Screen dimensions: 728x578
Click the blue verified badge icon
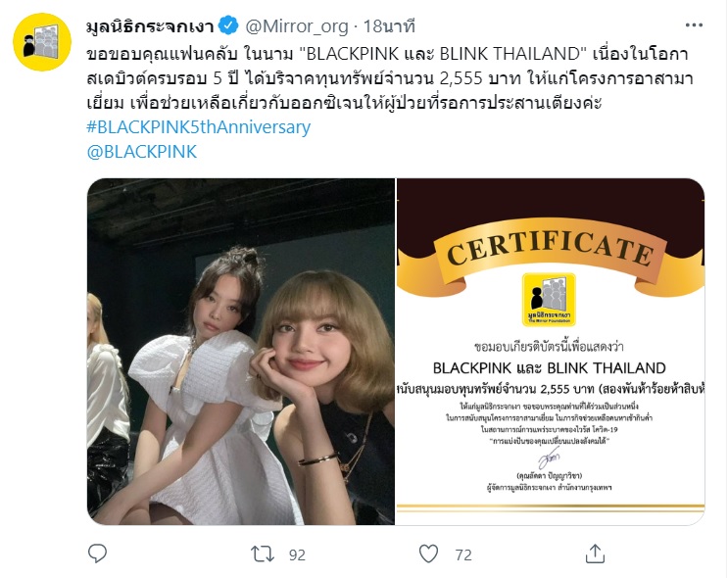point(228,25)
